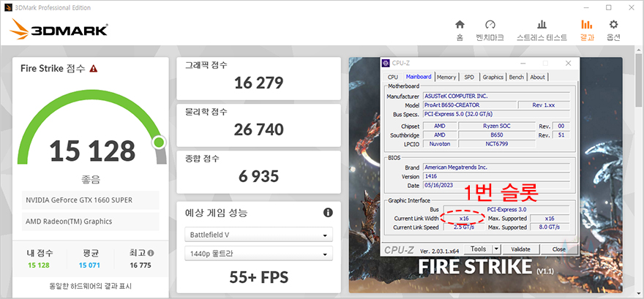Screen dimensions: 644x299
Task: Click the BIOS date 05/16/2023 field
Action: (497, 186)
